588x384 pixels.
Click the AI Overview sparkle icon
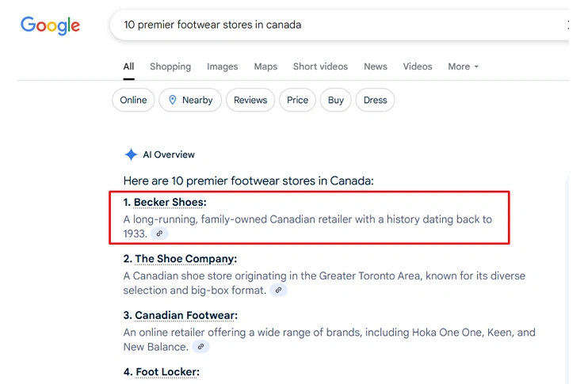(131, 155)
